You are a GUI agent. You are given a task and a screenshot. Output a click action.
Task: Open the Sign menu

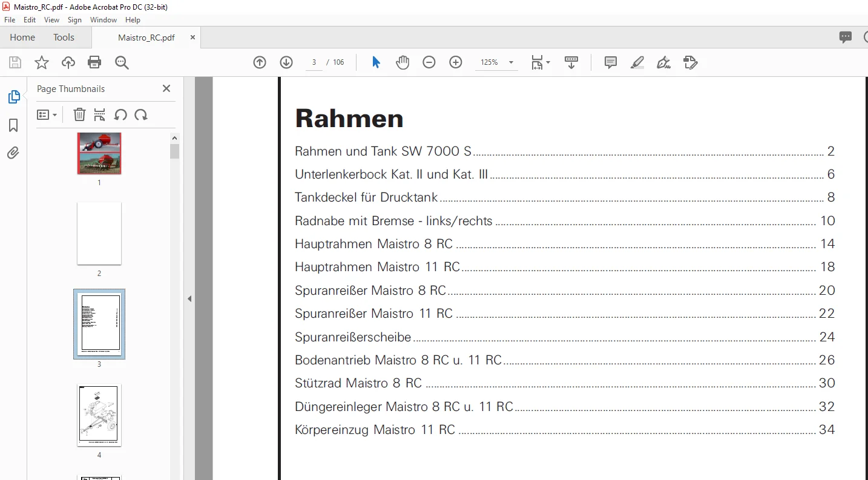74,20
